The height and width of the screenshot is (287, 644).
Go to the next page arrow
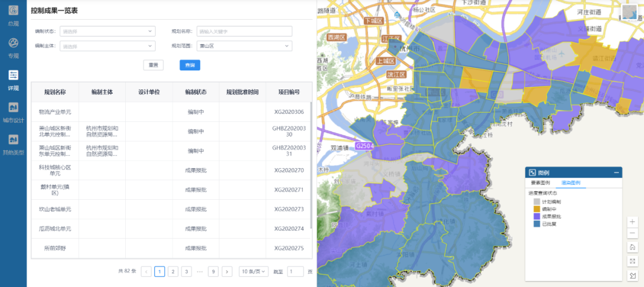click(227, 271)
